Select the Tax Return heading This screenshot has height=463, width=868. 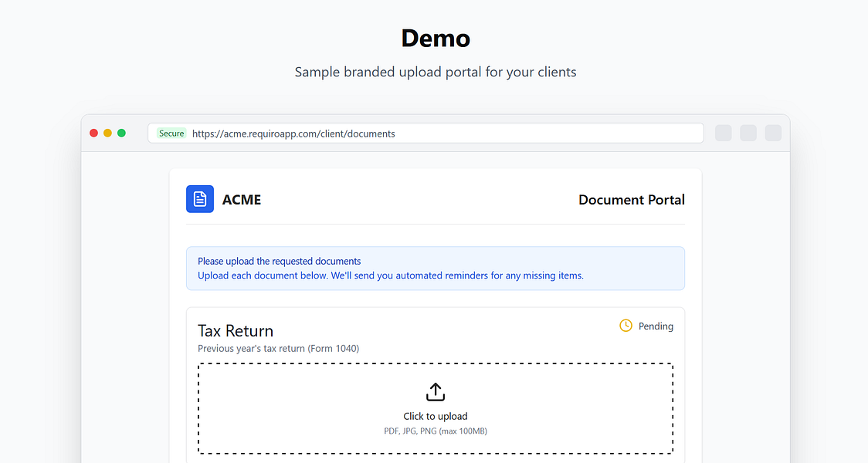(236, 331)
